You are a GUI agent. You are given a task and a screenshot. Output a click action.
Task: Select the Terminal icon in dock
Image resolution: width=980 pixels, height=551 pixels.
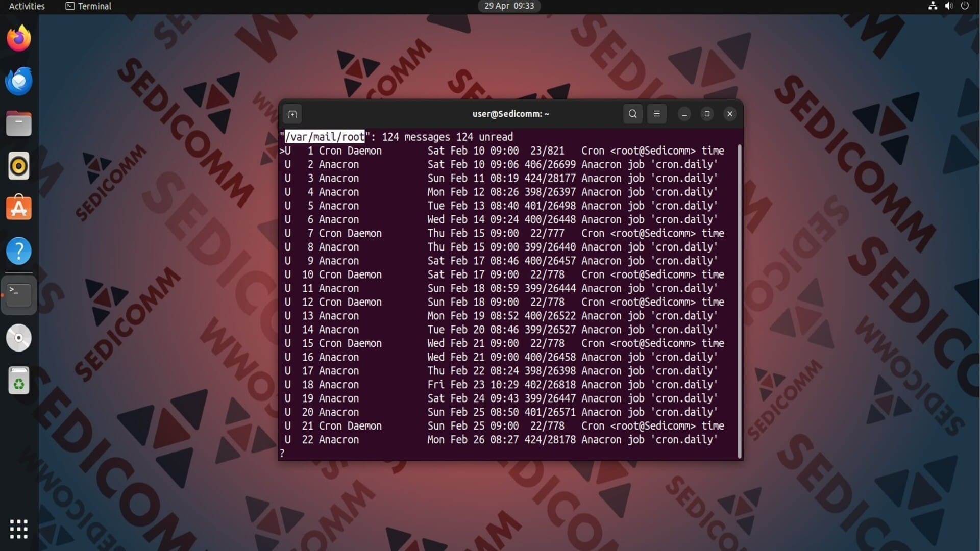pos(19,294)
